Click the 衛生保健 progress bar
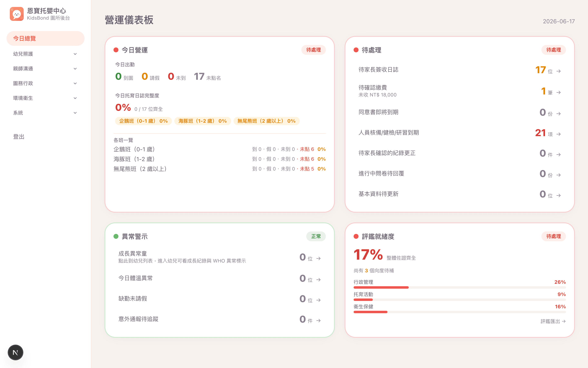 459,312
